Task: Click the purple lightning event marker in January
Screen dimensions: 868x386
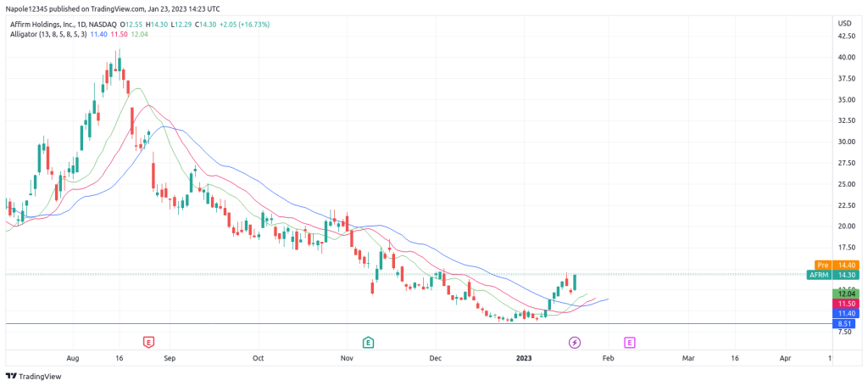Action: point(576,342)
